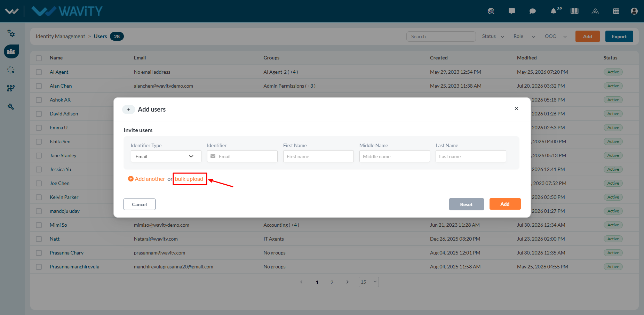This screenshot has height=315, width=644.
Task: Open the Role filter dropdown
Action: [524, 37]
